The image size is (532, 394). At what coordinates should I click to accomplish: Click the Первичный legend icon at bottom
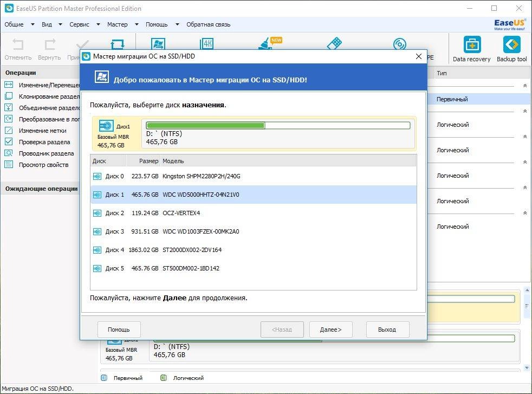tap(104, 378)
